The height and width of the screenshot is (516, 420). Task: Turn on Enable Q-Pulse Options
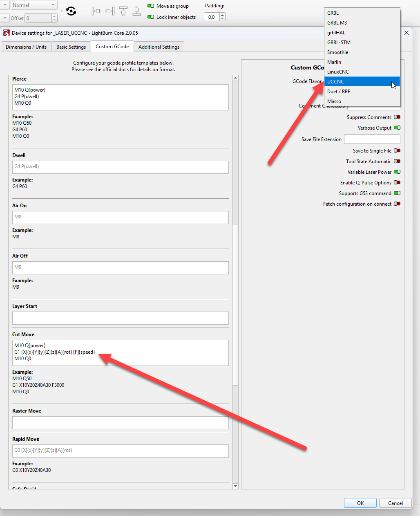click(x=397, y=183)
